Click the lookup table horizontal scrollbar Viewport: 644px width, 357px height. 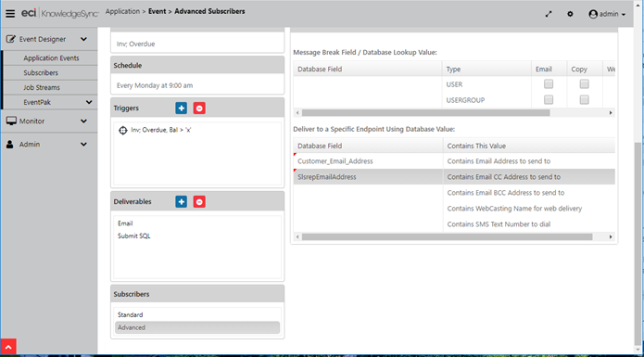click(x=425, y=112)
